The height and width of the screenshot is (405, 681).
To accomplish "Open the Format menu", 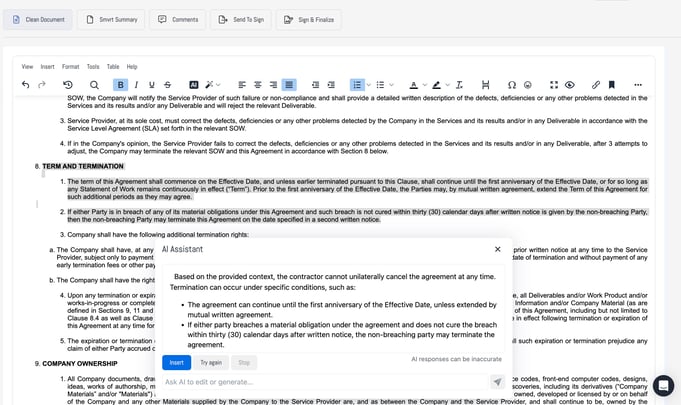I will 70,66.
